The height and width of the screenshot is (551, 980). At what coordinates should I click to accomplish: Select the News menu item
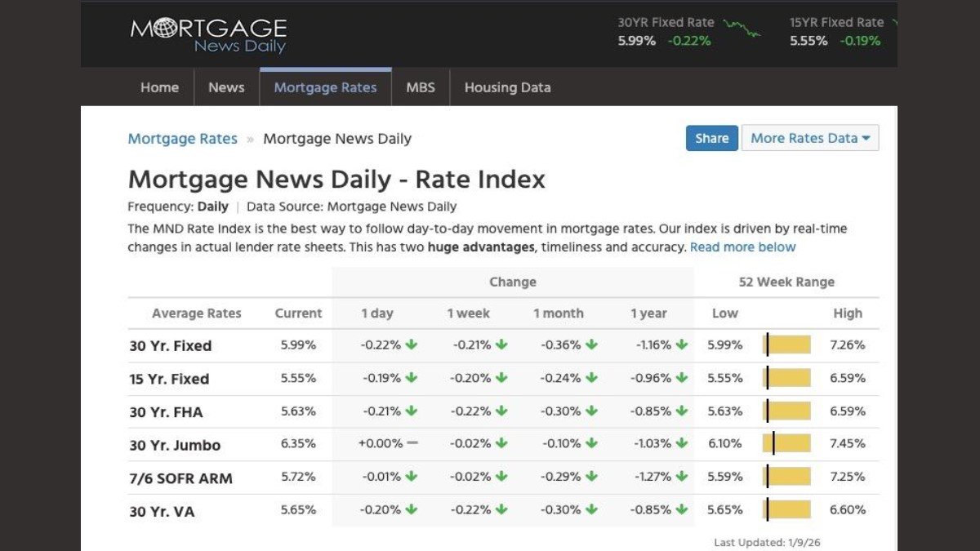(x=226, y=87)
